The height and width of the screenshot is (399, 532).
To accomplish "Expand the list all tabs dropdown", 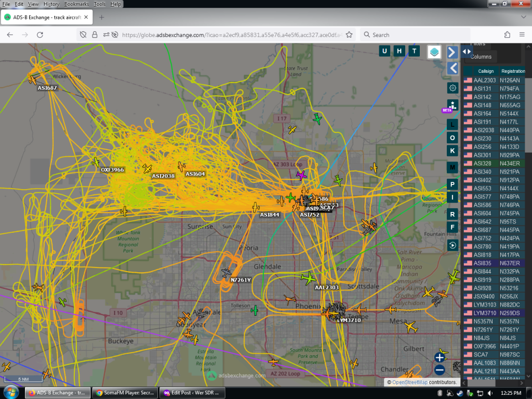I will [x=523, y=17].
